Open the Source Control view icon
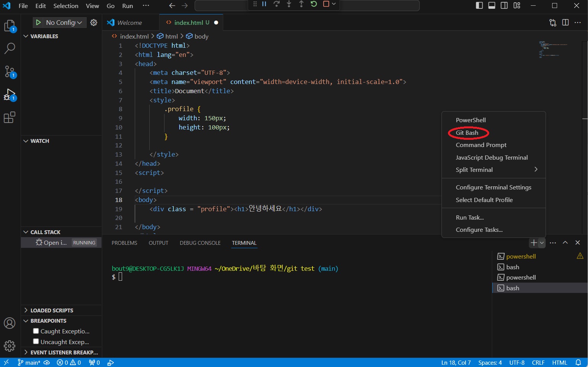 10,71
